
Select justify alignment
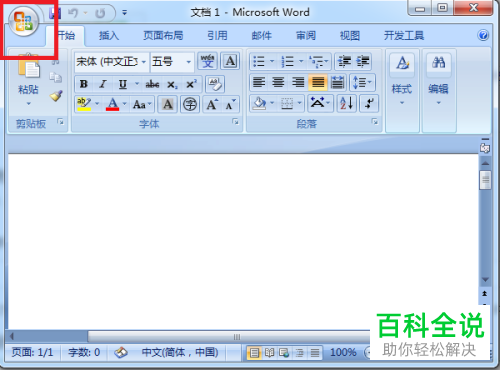pos(318,82)
